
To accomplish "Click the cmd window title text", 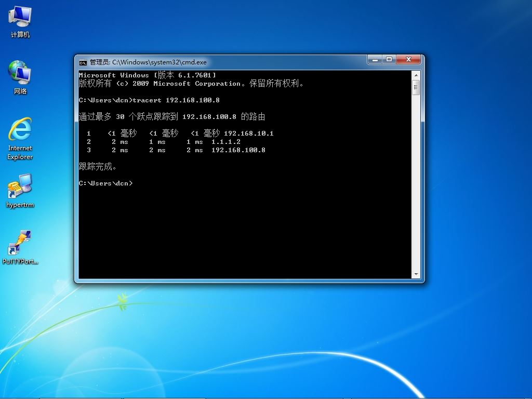I will [x=148, y=62].
